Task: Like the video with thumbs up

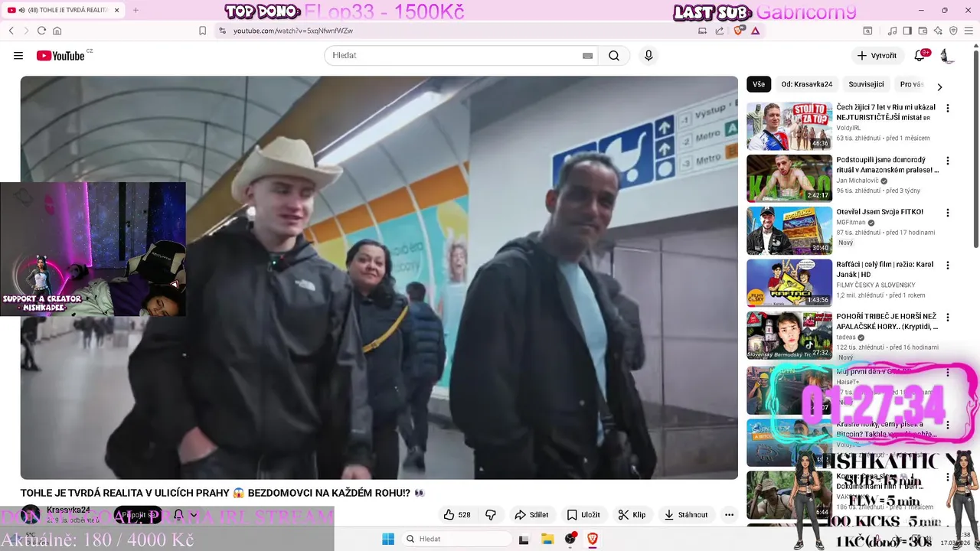Action: pyautogui.click(x=457, y=515)
